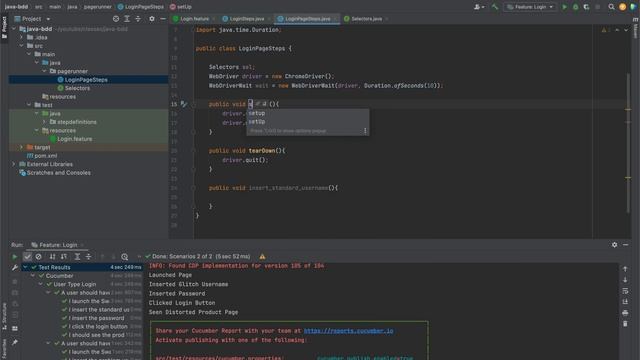Collapse the java-bdd root node
Viewport: 640px width, 360px height.
pos(14,29)
